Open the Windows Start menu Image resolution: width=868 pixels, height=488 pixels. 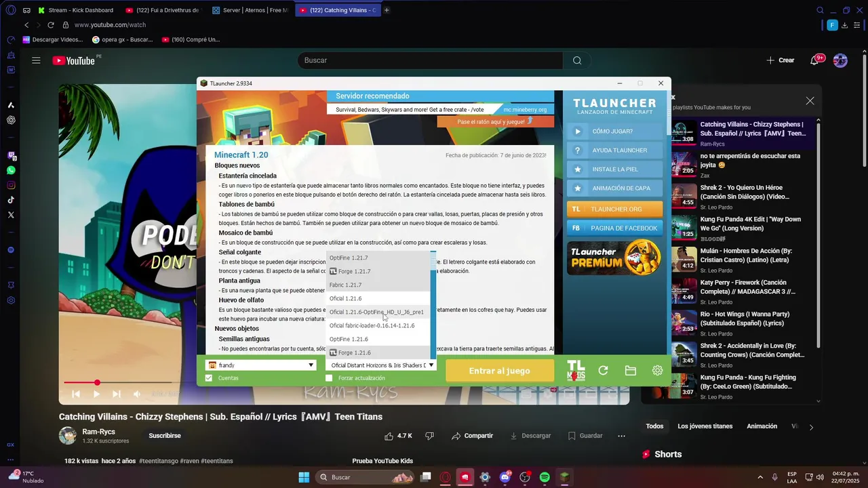click(304, 477)
